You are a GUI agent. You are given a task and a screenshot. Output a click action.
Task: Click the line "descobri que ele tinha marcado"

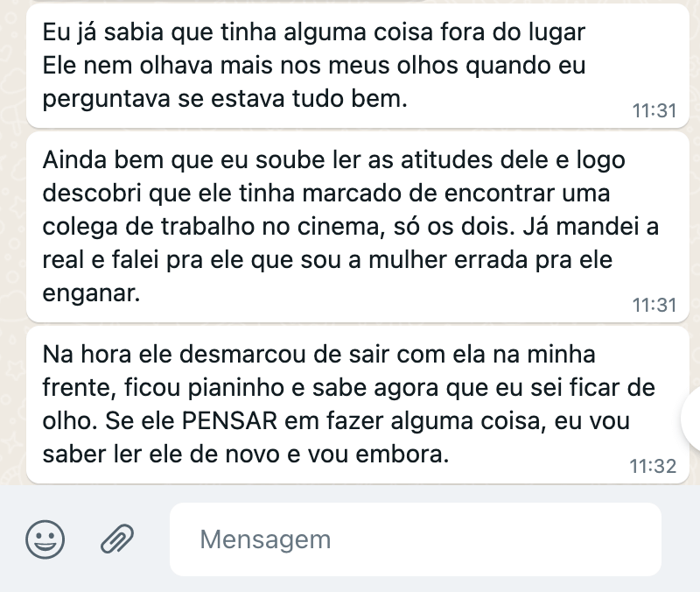(326, 194)
